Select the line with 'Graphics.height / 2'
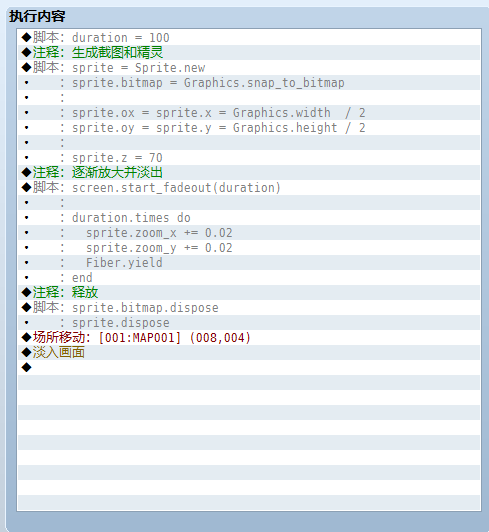 click(249, 128)
